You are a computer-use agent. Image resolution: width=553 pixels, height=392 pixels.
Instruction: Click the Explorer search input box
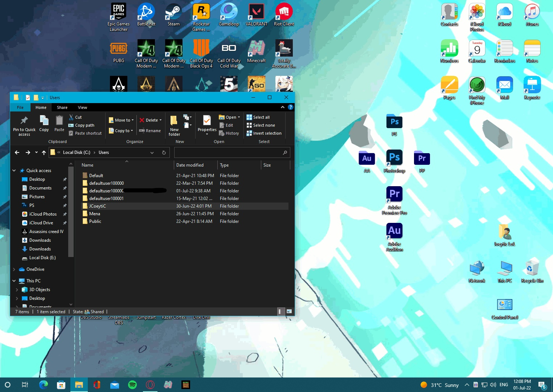tap(232, 152)
